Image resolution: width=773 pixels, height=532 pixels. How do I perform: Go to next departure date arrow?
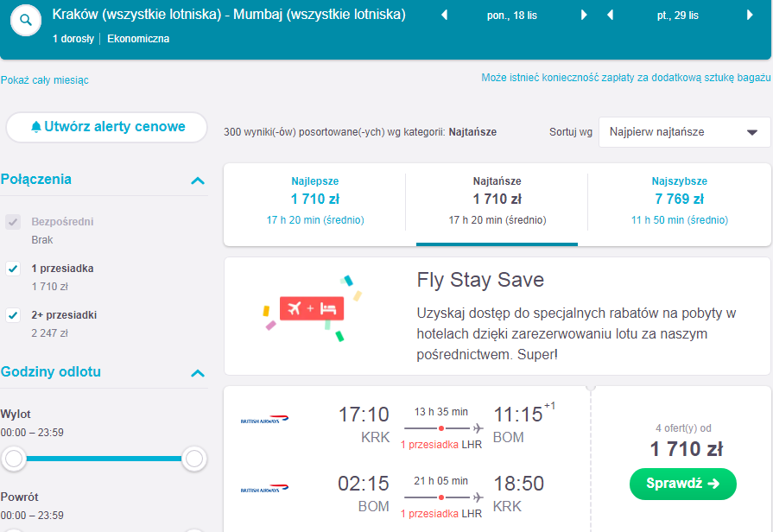click(584, 16)
